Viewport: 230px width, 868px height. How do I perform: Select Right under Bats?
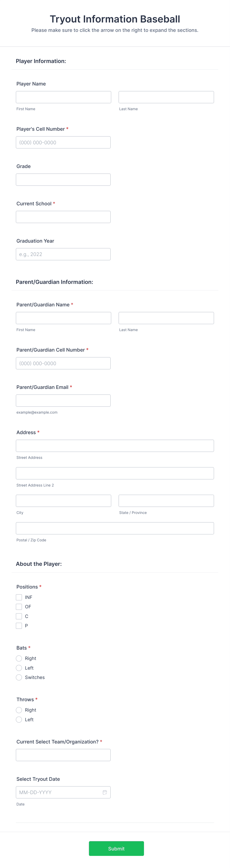19,658
